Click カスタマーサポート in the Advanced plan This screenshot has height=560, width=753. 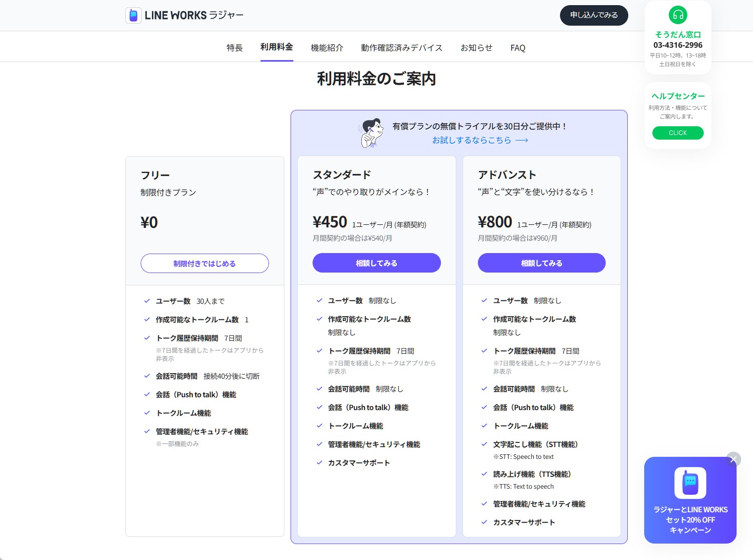[524, 523]
